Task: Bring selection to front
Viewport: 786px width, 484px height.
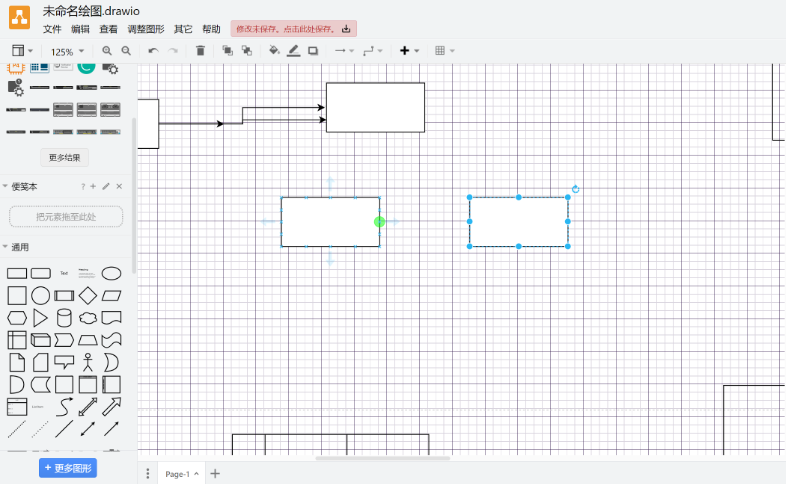Action: tap(228, 51)
